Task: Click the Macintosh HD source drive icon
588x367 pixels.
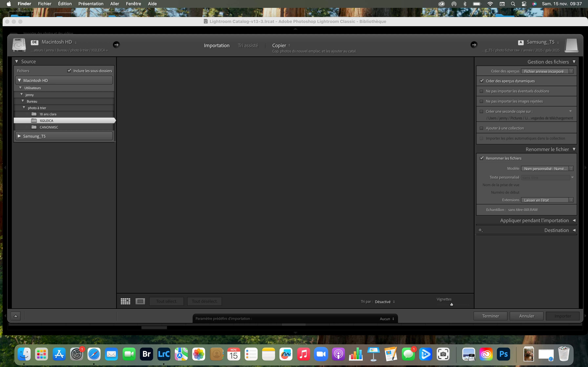Action: click(19, 45)
